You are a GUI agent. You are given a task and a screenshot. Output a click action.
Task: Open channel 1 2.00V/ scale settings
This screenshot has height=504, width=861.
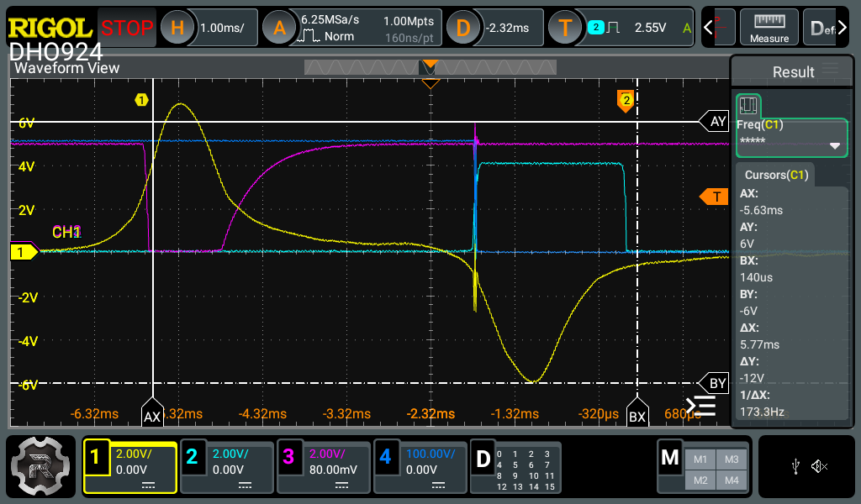pos(134,454)
